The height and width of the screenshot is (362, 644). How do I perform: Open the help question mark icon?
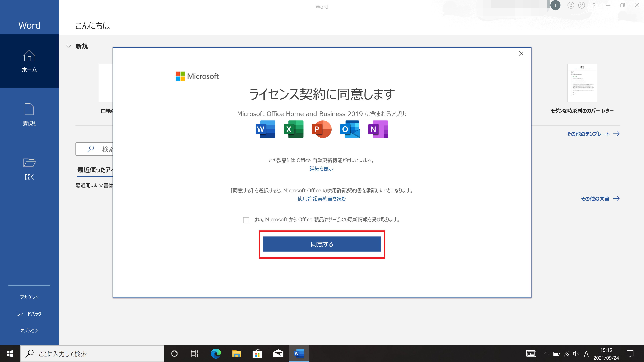[594, 5]
